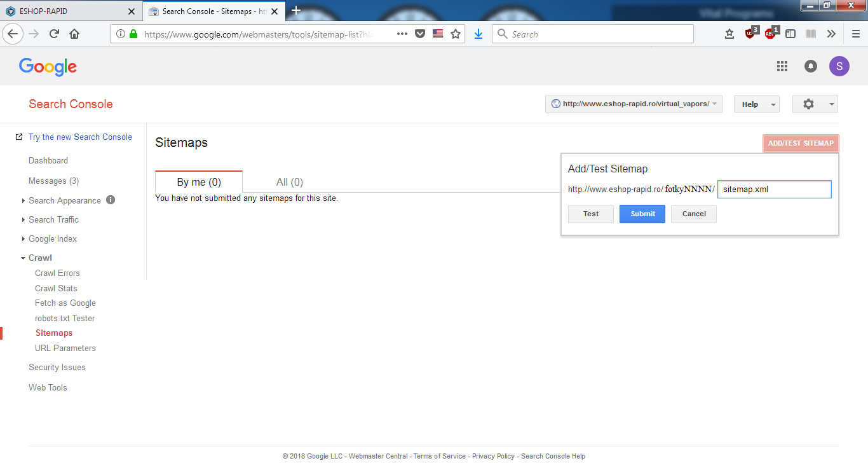Open the Help dropdown button
Viewport: 868px width, 463px height.
[756, 104]
